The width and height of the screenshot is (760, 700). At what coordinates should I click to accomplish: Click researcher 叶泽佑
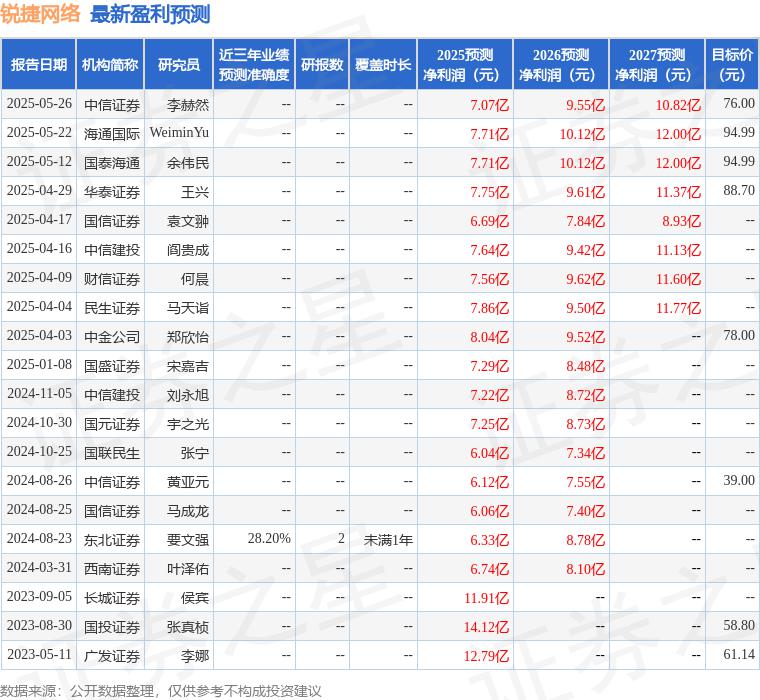[x=188, y=569]
